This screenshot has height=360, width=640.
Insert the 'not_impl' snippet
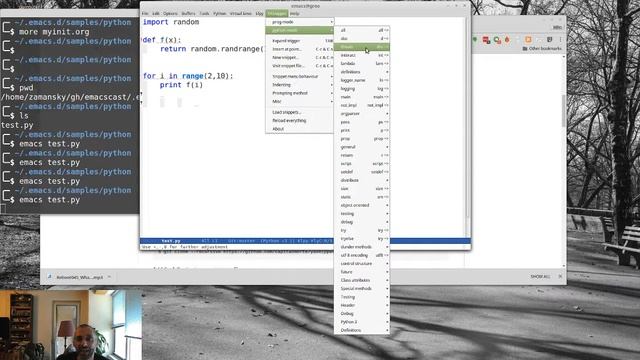coord(362,105)
